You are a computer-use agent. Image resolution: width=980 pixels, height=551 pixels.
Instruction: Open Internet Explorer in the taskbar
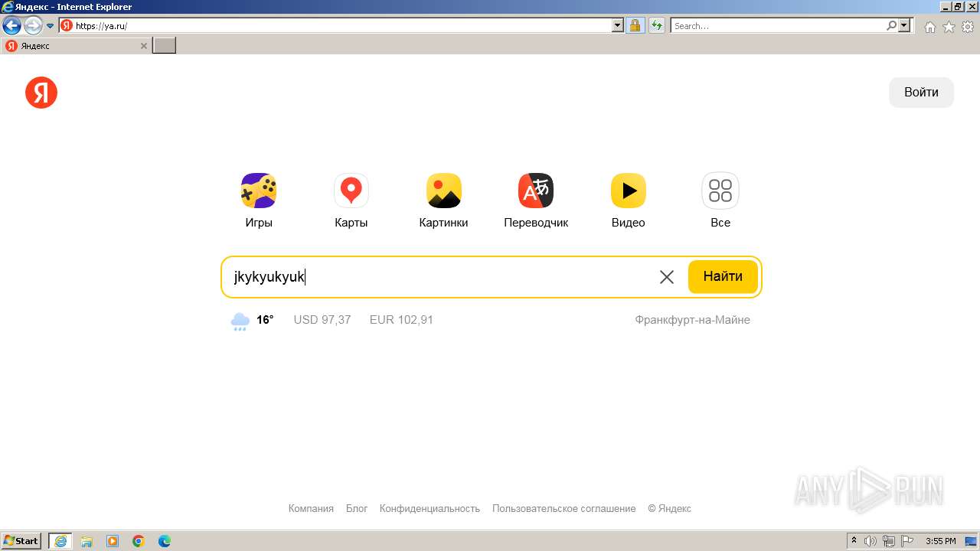tap(60, 541)
